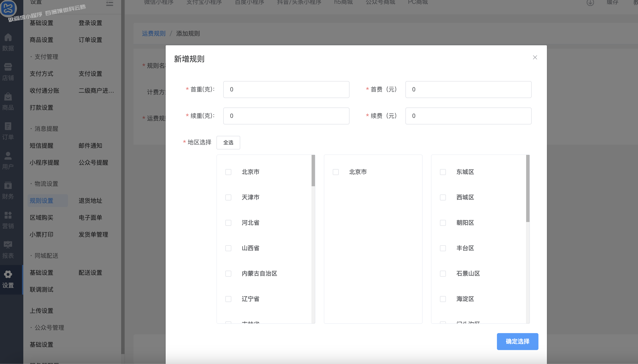Click the 全选 button
This screenshot has width=638, height=364.
point(228,142)
